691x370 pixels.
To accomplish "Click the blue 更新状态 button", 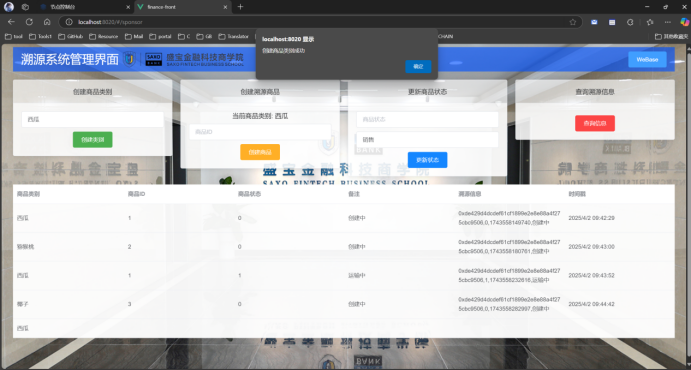I will 427,160.
